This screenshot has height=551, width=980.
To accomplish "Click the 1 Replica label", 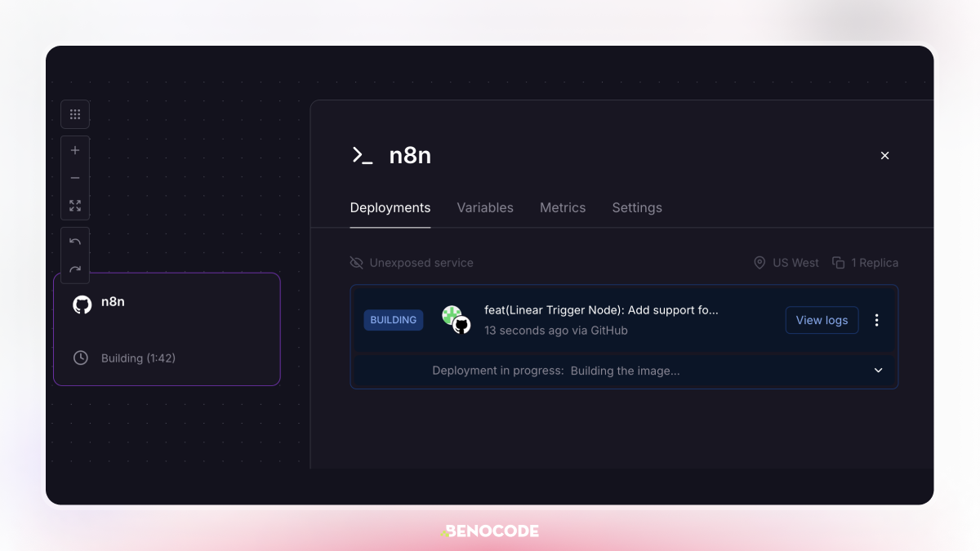I will pos(875,263).
